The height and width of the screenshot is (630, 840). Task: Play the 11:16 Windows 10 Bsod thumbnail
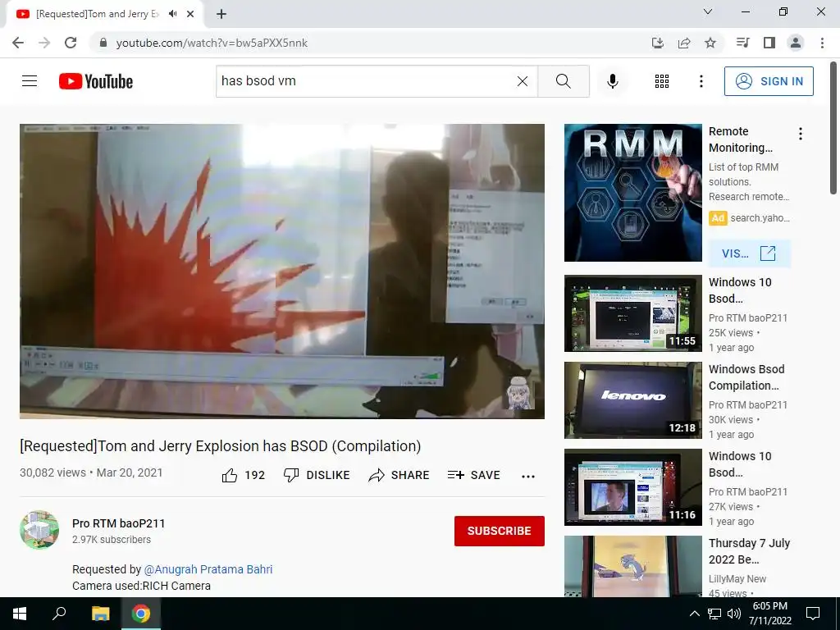(x=632, y=487)
